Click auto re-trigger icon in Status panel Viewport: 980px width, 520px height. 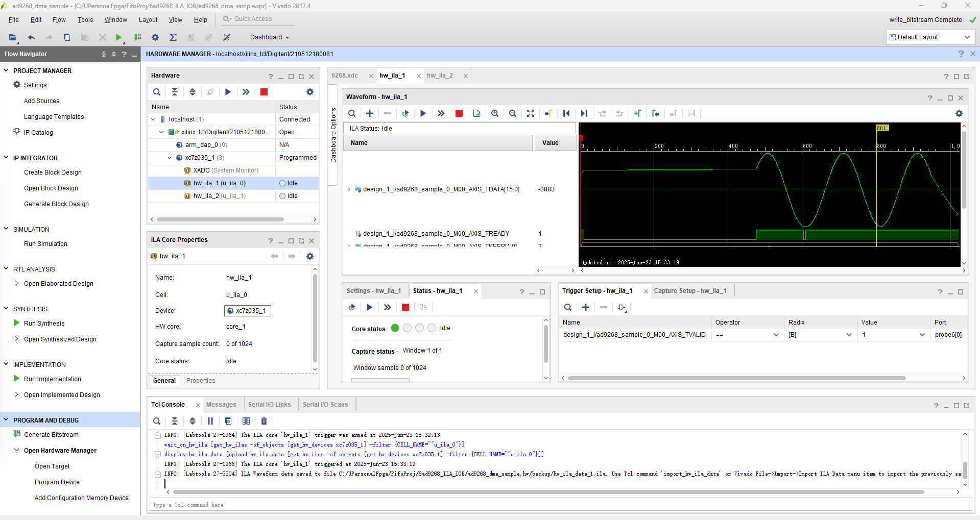(351, 307)
